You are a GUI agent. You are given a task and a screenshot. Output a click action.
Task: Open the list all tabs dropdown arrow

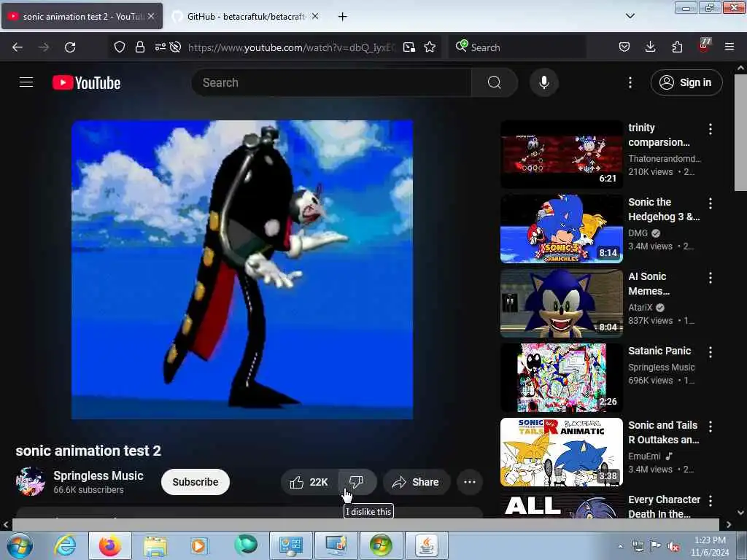pos(630,16)
